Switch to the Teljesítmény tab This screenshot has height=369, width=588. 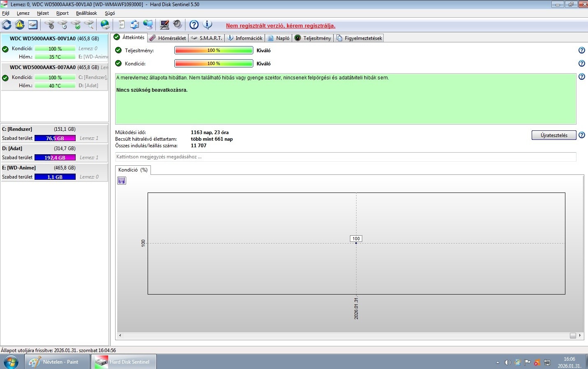pyautogui.click(x=313, y=38)
